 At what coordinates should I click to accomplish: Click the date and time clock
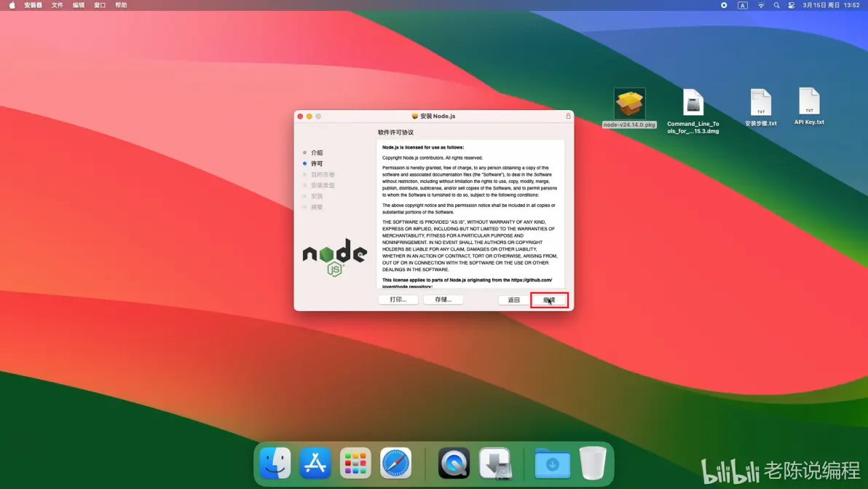[831, 5]
